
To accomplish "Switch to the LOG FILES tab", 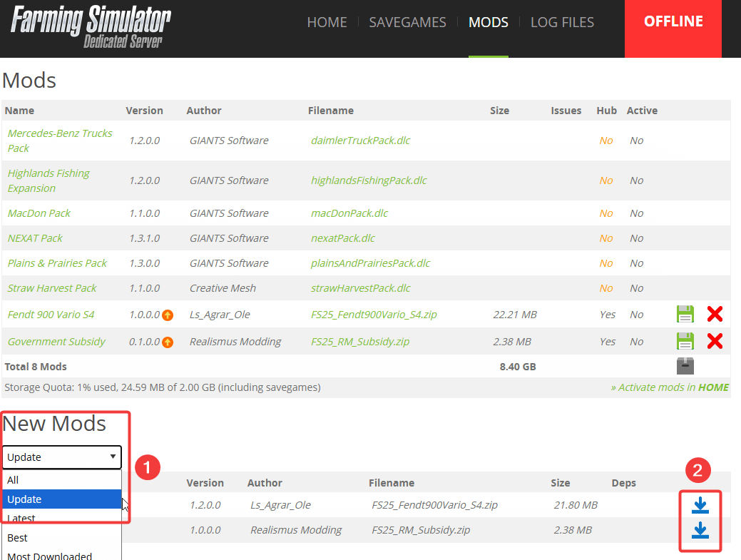I will (x=562, y=22).
